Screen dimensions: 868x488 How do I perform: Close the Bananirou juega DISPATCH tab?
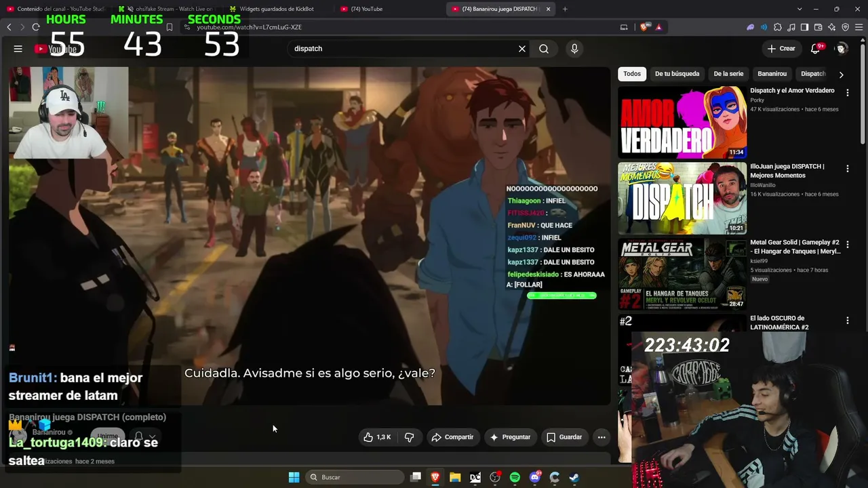(549, 9)
